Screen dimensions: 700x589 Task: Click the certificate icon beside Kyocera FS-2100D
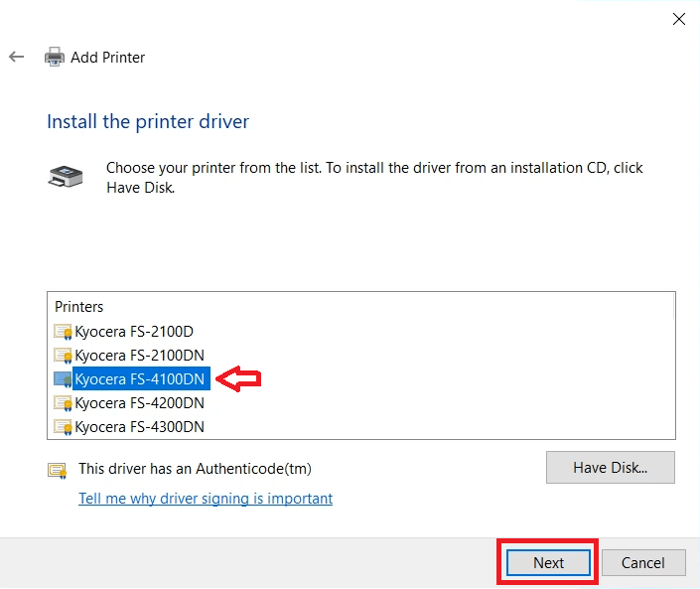[x=63, y=332]
